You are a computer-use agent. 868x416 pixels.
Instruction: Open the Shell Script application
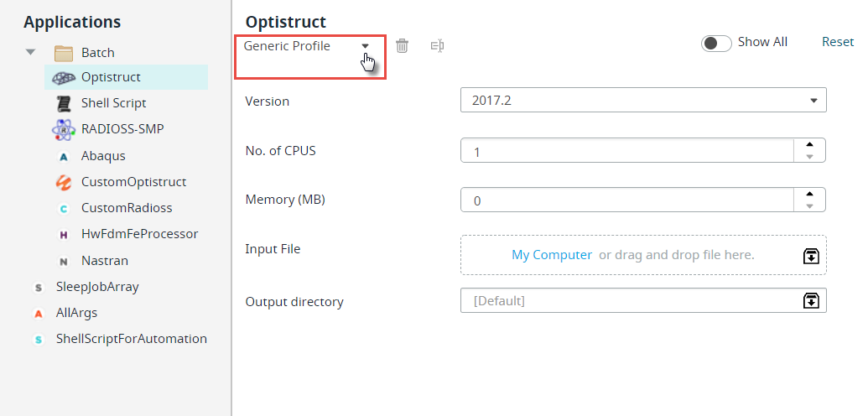tap(113, 103)
